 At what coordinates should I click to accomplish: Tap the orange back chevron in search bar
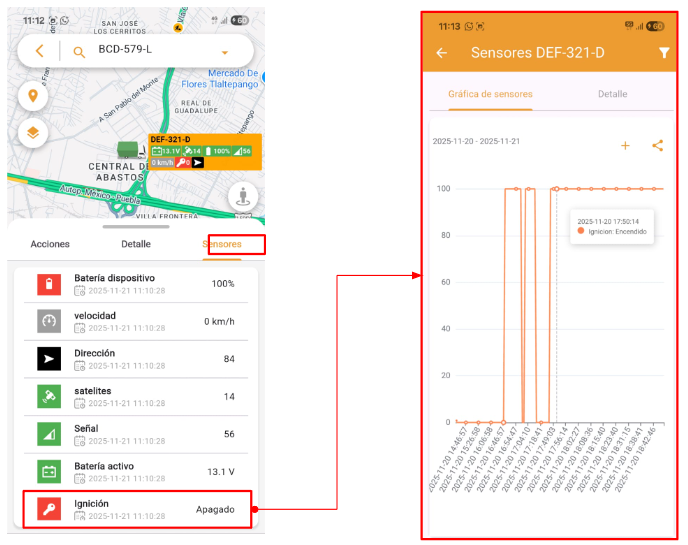click(x=39, y=51)
